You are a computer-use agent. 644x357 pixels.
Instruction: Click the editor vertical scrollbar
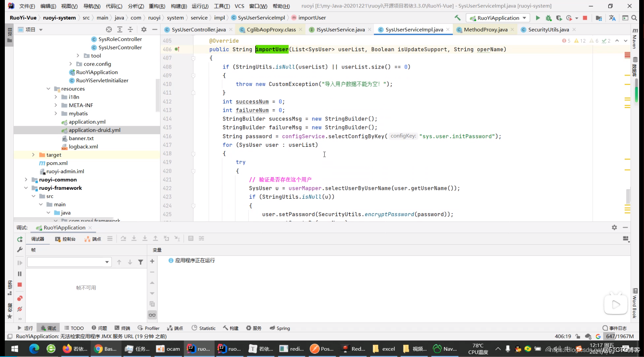coord(628,196)
